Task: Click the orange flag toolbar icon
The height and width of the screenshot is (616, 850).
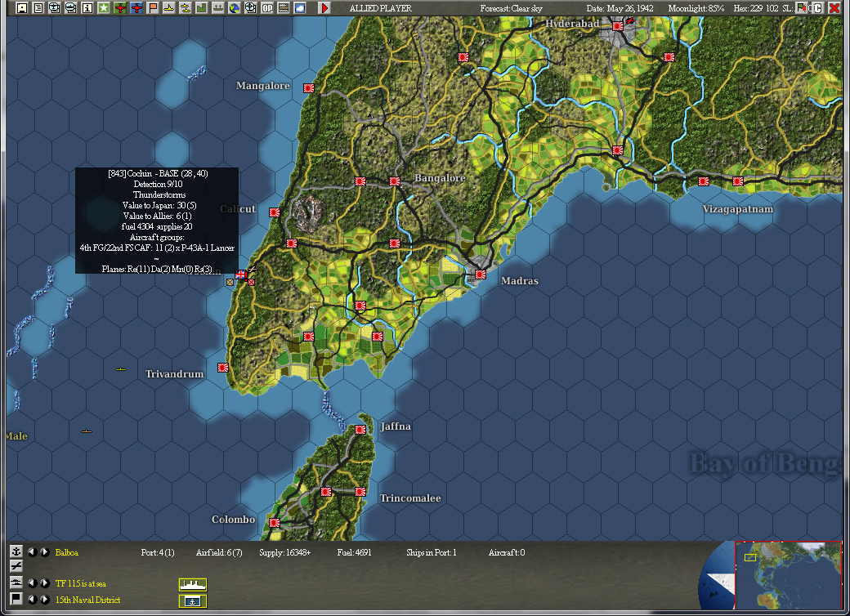Action: 152,7
